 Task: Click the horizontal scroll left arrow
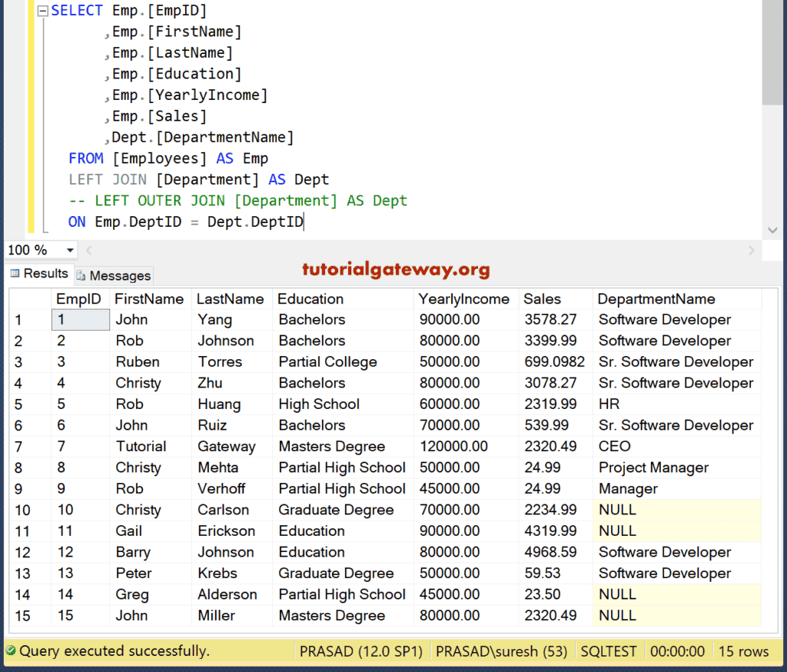(89, 251)
